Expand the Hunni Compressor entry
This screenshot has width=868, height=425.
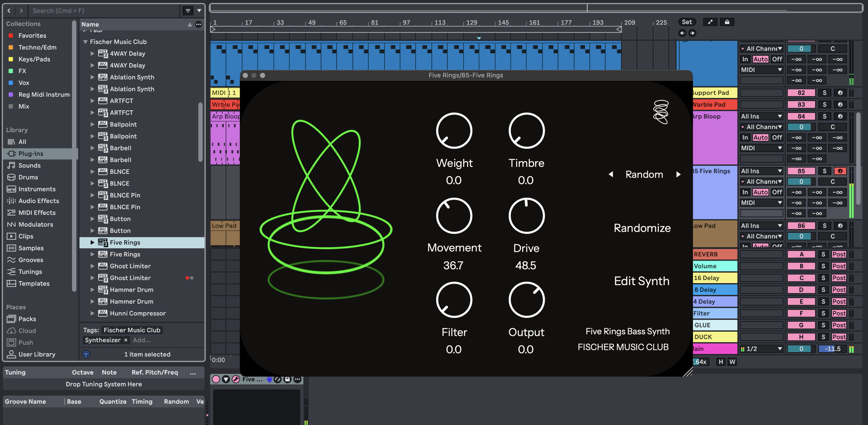[92, 313]
